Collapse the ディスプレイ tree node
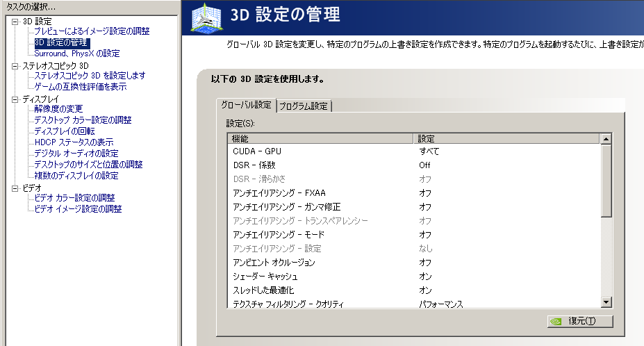The width and height of the screenshot is (644, 346). point(15,99)
